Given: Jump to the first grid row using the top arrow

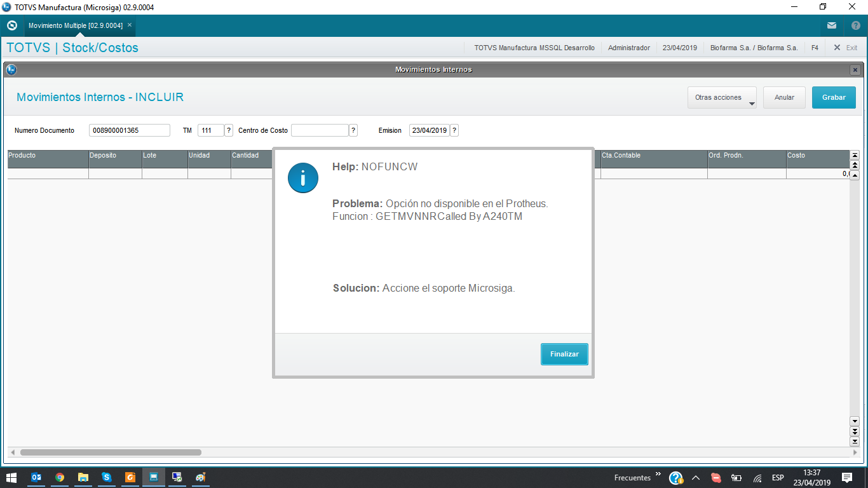Looking at the screenshot, I should point(855,155).
